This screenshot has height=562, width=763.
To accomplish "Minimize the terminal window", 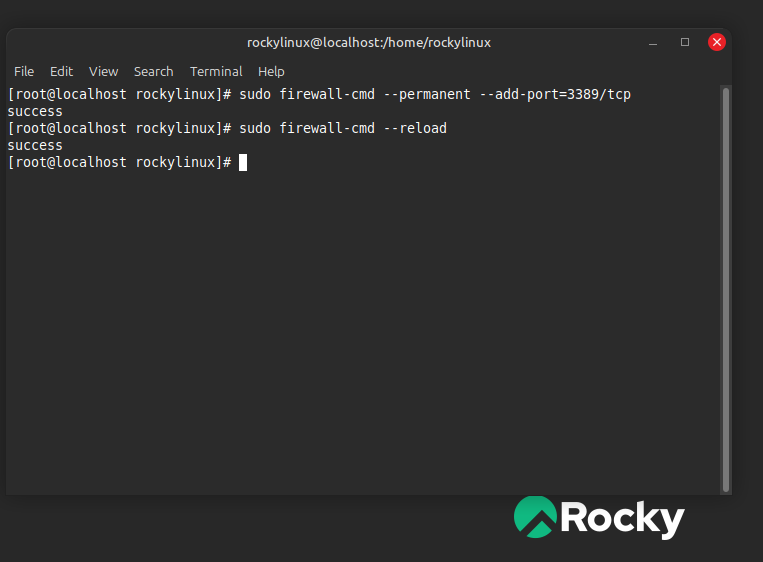I will (653, 42).
